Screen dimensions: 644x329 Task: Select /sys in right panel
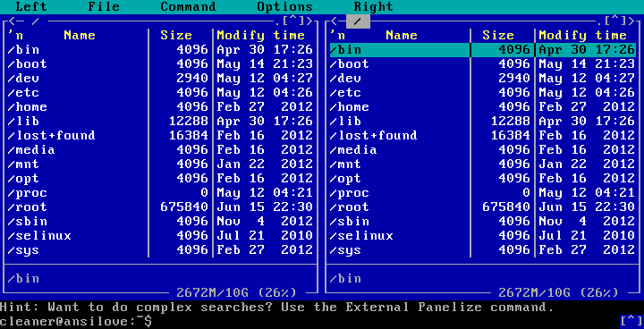[483, 250]
